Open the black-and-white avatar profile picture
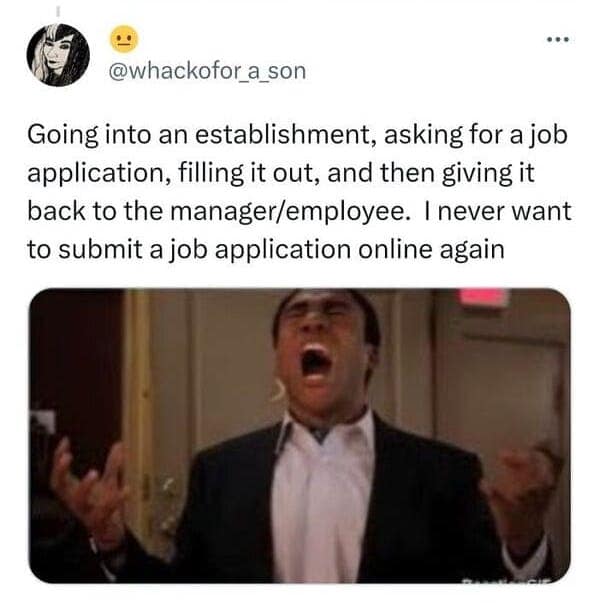599x603 pixels. click(58, 55)
